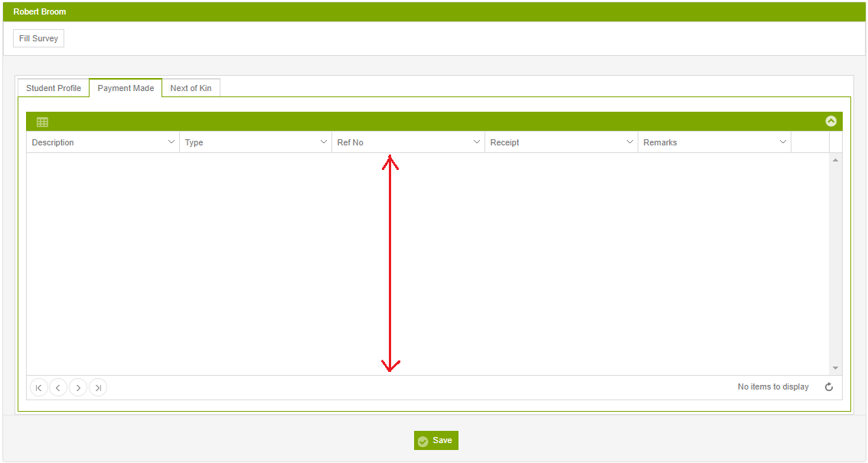
Task: Open Remarks column menu arrow
Action: pyautogui.click(x=783, y=142)
